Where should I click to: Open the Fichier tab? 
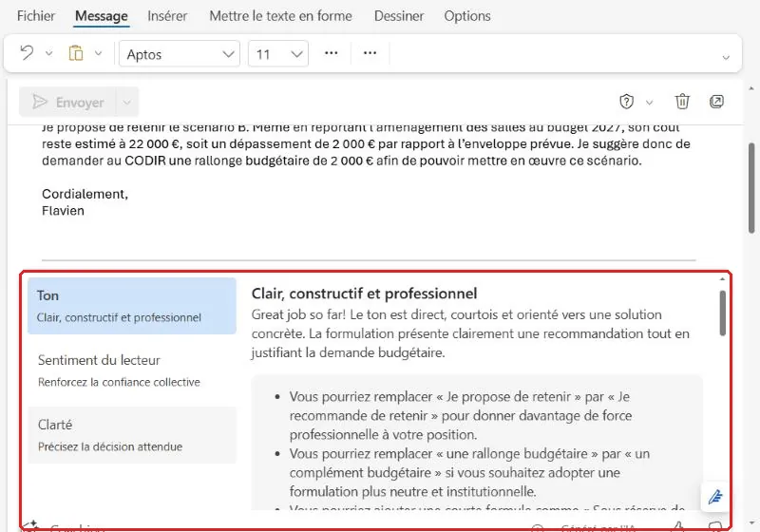click(x=36, y=16)
